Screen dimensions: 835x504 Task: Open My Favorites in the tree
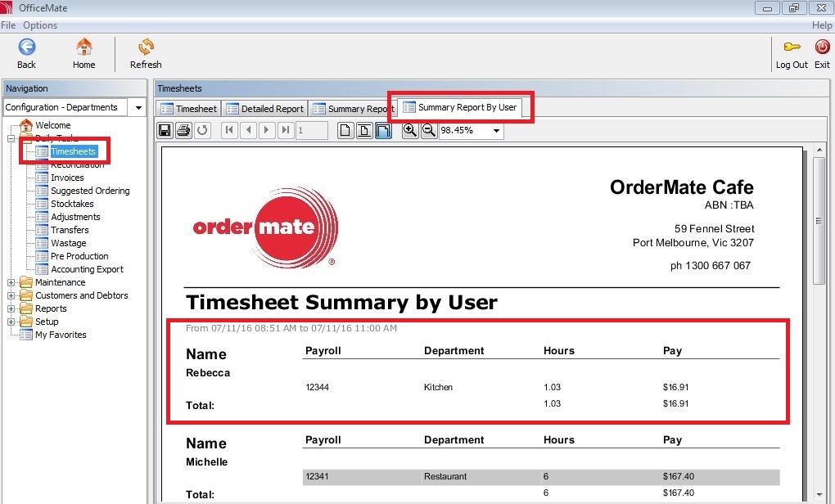(x=61, y=335)
